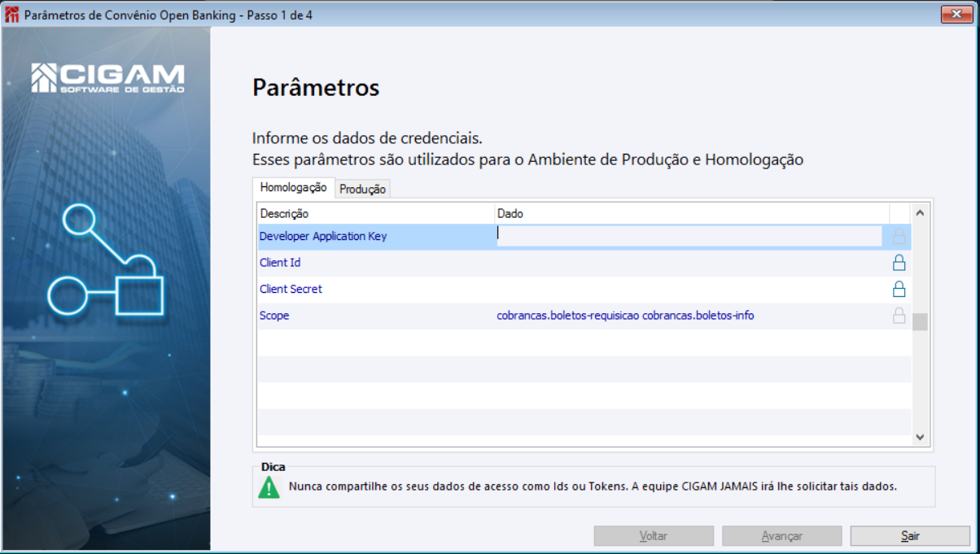
Task: Click the green warning triangle in Dica
Action: [269, 487]
